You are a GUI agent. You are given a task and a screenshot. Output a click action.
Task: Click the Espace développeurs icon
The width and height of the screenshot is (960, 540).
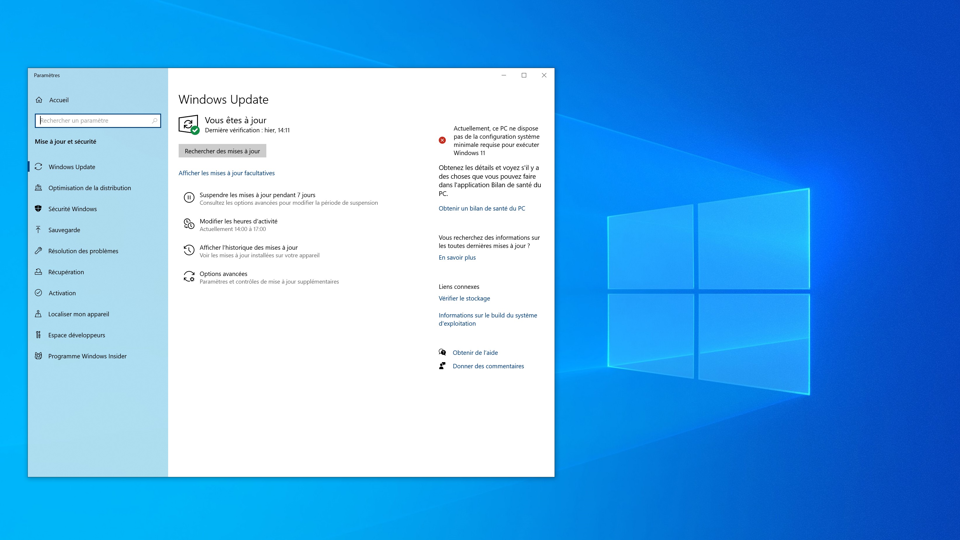pyautogui.click(x=39, y=335)
